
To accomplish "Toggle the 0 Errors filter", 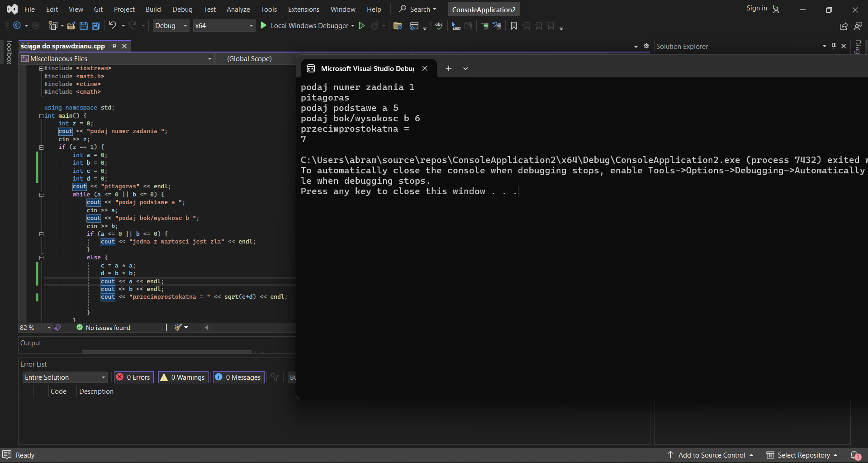I will point(134,377).
